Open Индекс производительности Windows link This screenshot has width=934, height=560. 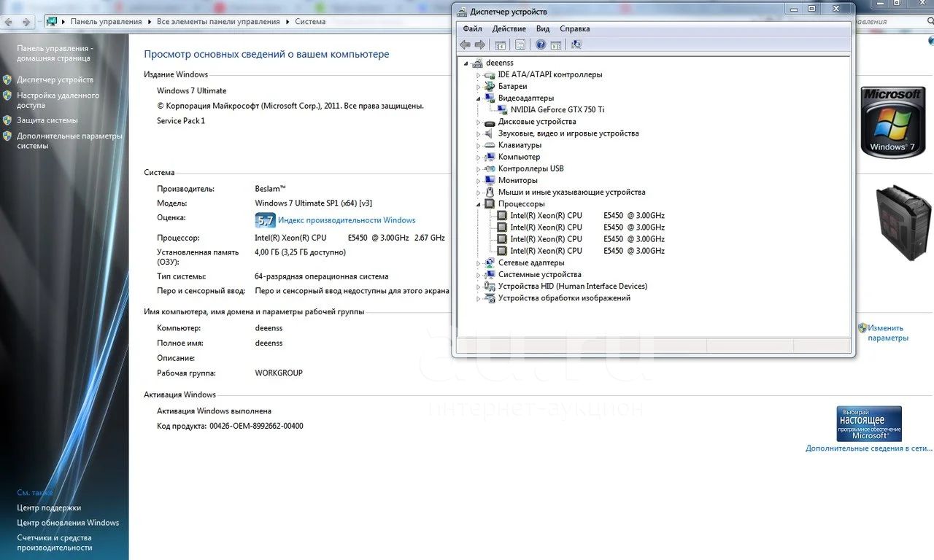coord(347,220)
